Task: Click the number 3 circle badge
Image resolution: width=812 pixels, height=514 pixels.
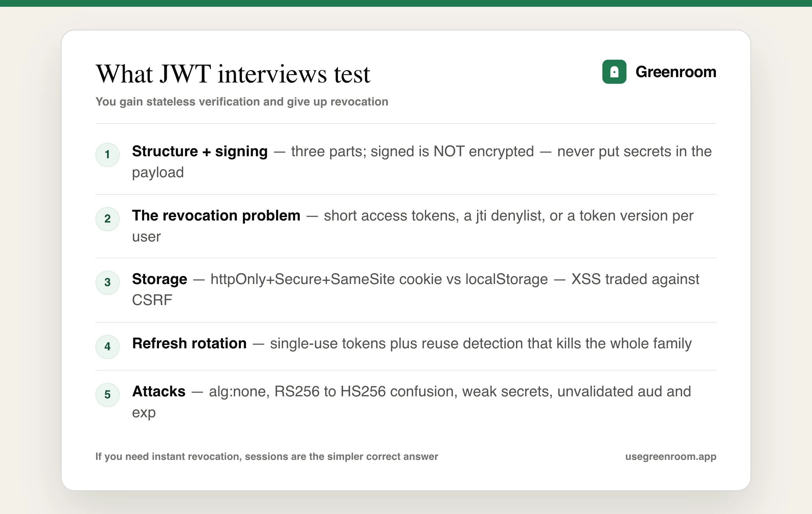Action: [108, 283]
